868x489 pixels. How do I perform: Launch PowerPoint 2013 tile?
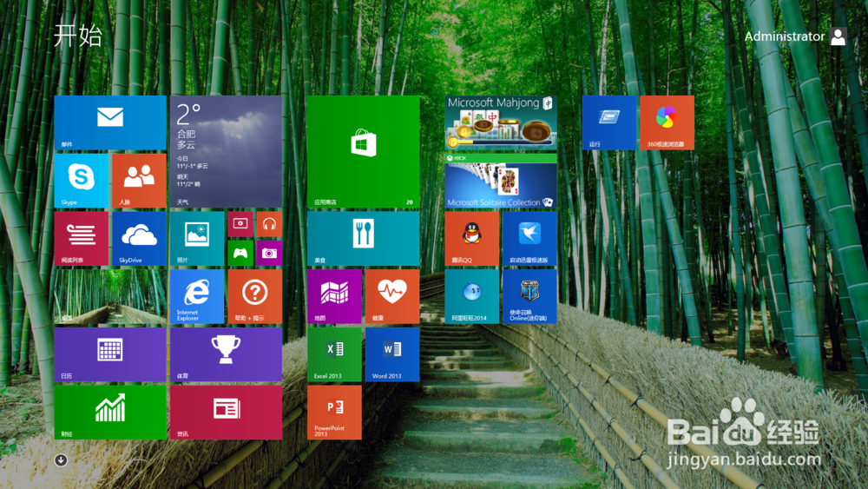coord(334,413)
